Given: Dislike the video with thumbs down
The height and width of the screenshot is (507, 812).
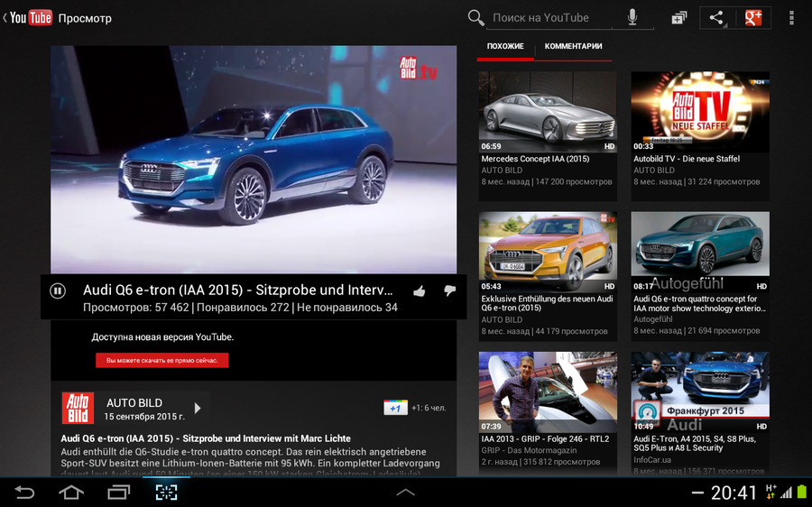Looking at the screenshot, I should point(449,291).
